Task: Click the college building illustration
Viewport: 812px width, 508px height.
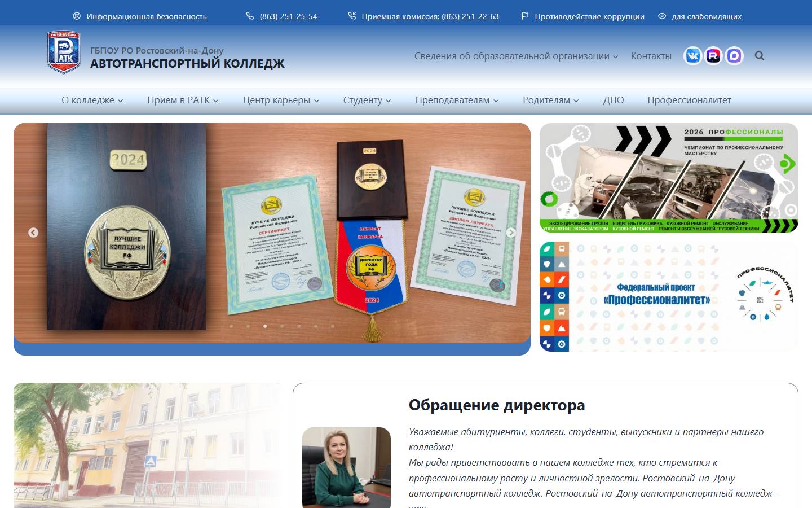Action: coord(148,445)
